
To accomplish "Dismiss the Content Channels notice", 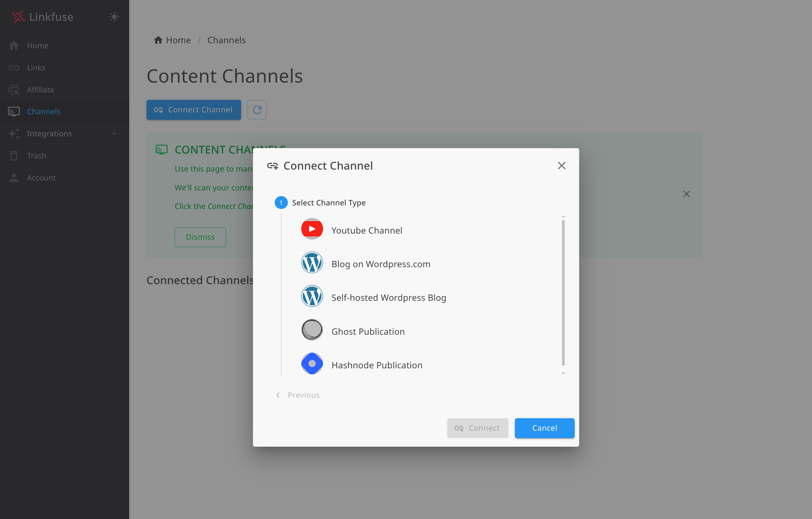I will pos(200,237).
